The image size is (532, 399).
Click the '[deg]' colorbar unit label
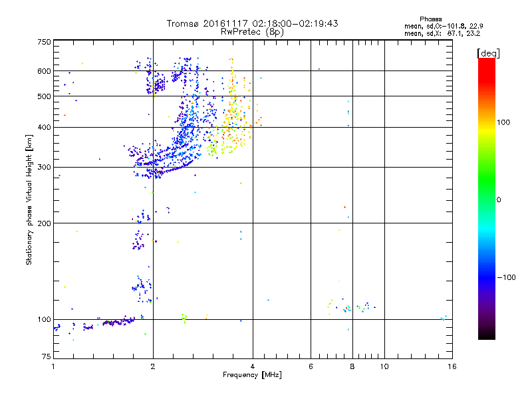(488, 54)
